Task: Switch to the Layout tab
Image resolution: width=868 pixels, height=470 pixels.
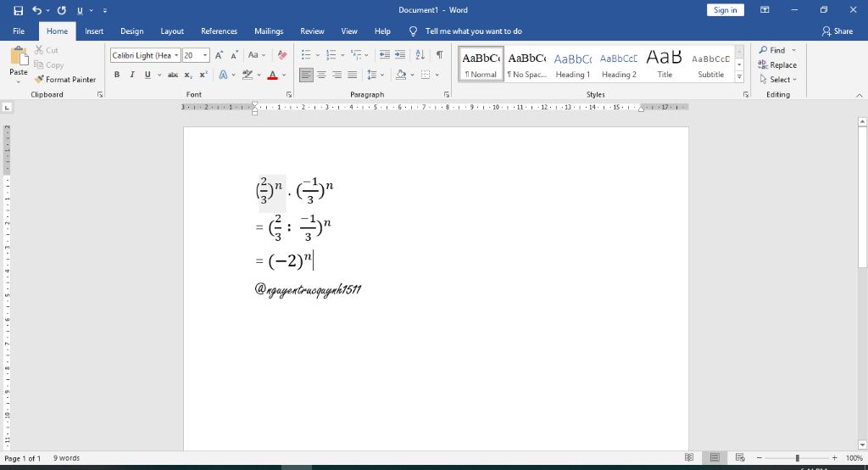Action: pyautogui.click(x=172, y=31)
